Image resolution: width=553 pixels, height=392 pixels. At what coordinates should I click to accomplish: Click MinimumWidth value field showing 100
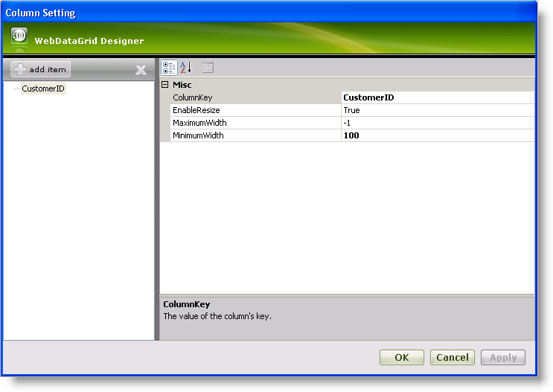(x=437, y=135)
